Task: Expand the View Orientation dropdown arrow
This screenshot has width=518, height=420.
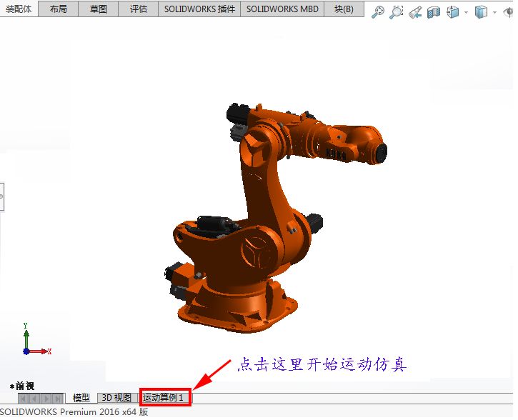Action: click(x=466, y=12)
